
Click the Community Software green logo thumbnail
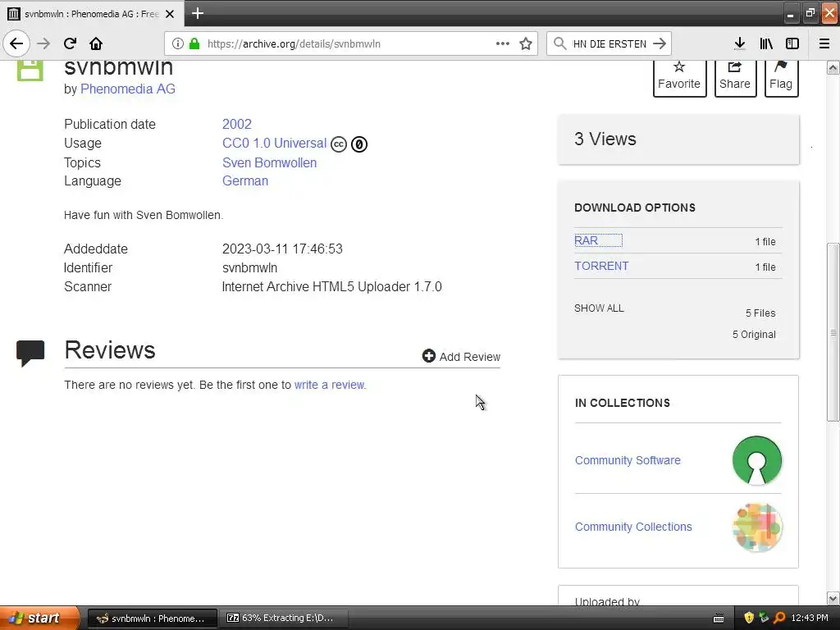point(757,460)
